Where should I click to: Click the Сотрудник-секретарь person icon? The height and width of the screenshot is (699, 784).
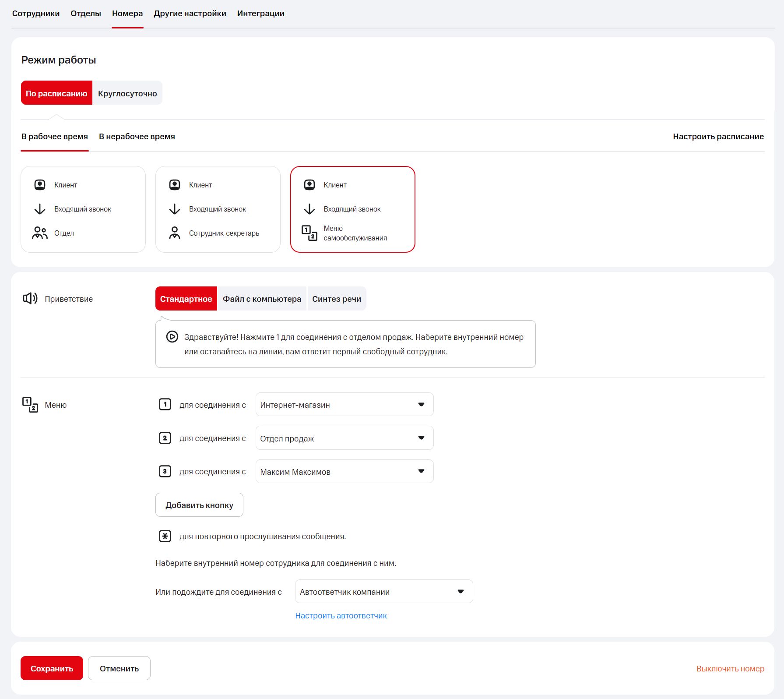tap(175, 233)
